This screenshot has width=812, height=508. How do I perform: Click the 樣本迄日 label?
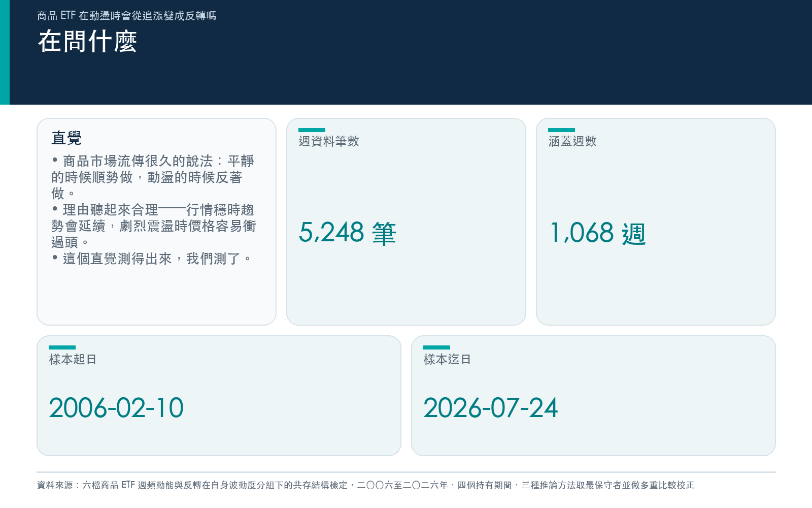click(x=447, y=359)
